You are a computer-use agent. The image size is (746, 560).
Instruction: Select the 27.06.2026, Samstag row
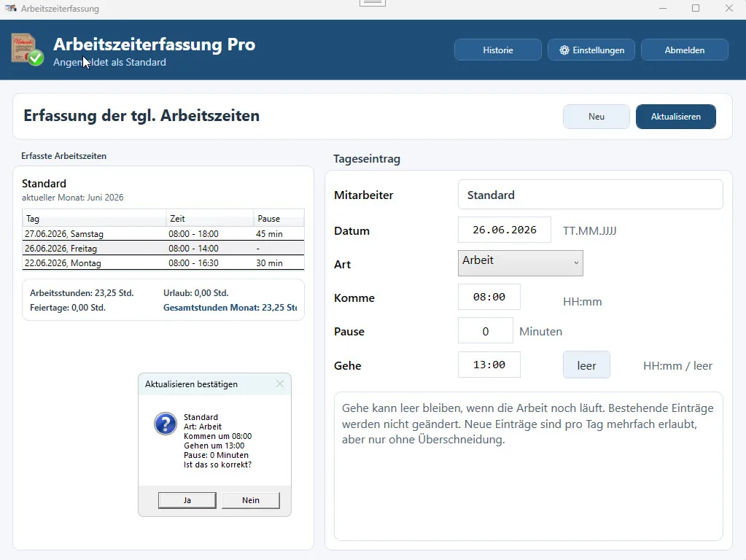(x=163, y=233)
